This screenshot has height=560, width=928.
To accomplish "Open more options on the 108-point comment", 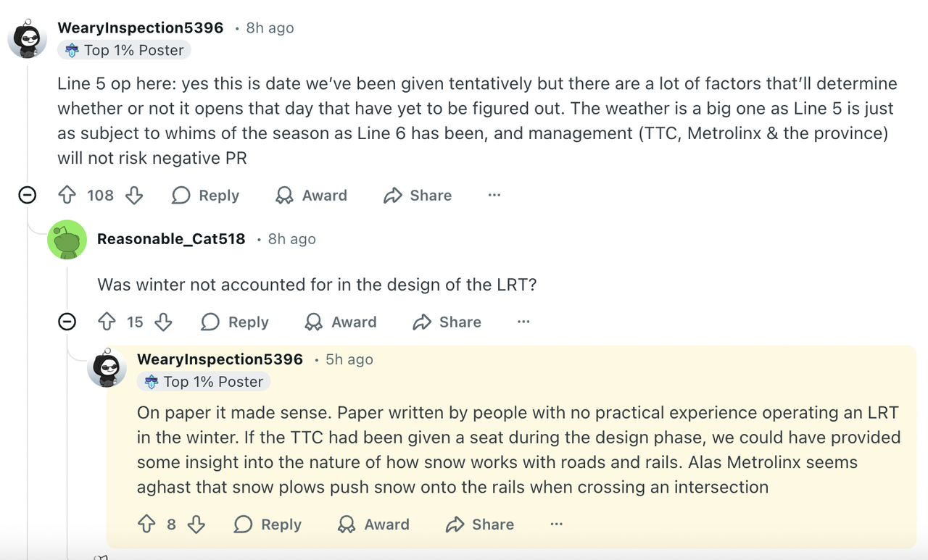I will 494,195.
